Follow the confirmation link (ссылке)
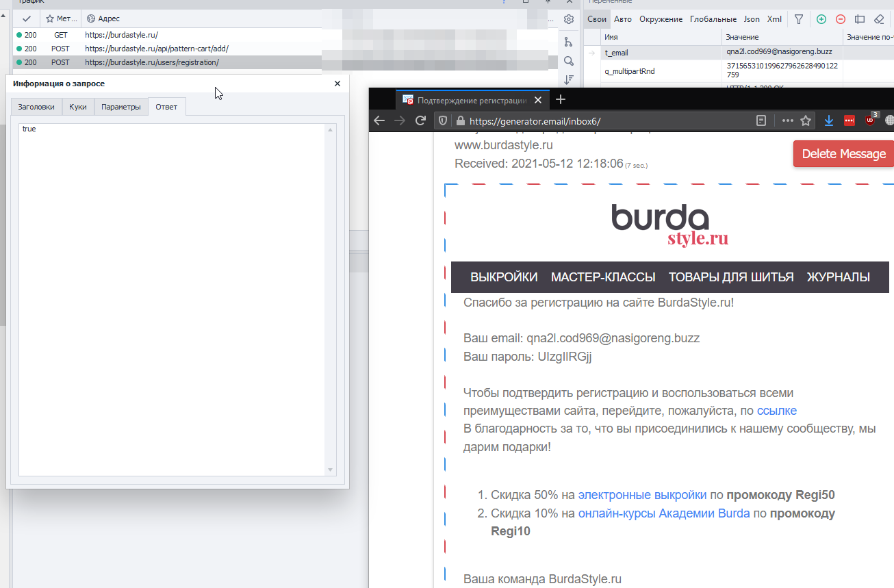894x588 pixels. [777, 411]
